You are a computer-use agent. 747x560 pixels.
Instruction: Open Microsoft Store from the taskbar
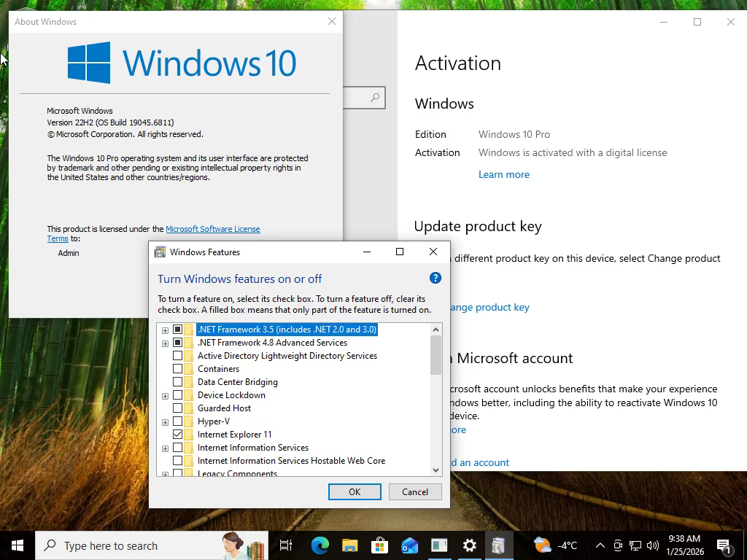(379, 545)
